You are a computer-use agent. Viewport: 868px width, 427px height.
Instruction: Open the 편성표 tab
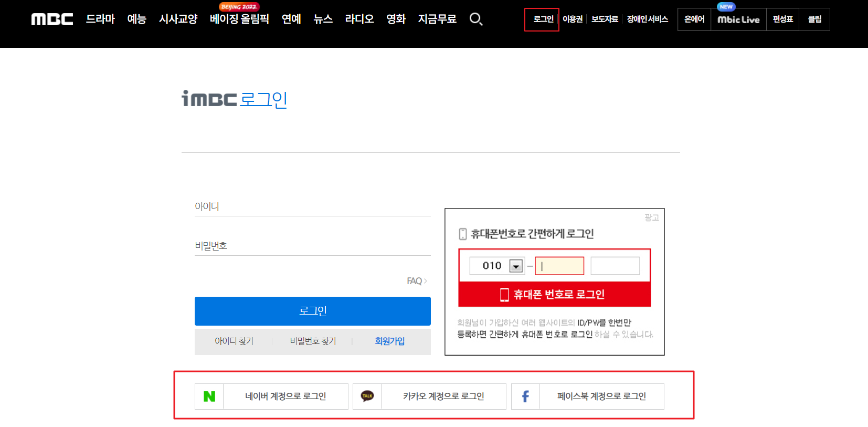[782, 19]
